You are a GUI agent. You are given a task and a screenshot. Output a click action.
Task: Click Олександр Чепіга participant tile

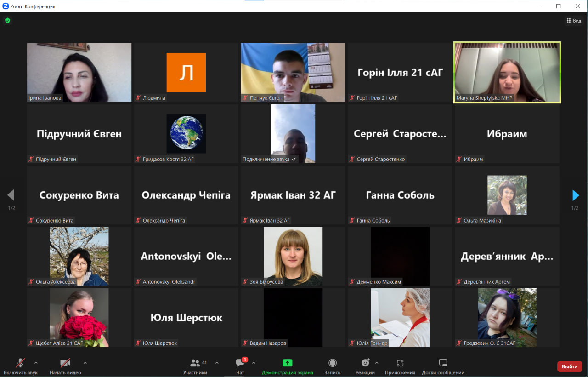(x=186, y=195)
